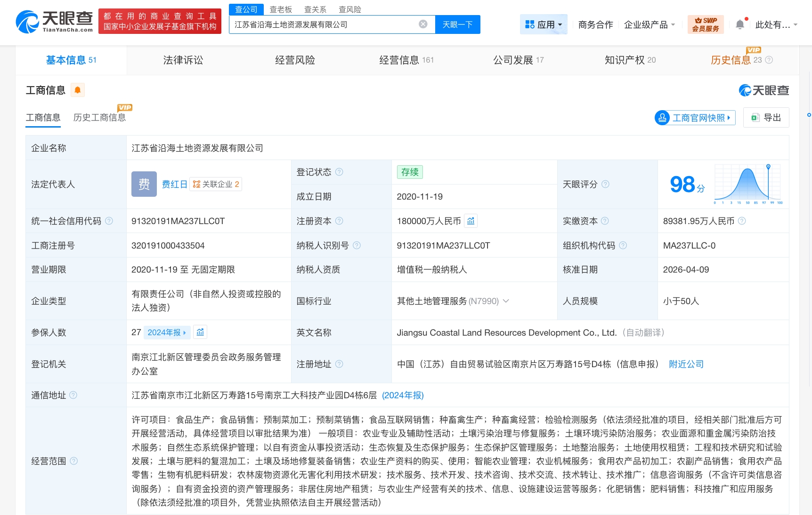Click the subscription bell beside 工商信息 heading
Image resolution: width=812 pixels, height=515 pixels.
point(78,89)
